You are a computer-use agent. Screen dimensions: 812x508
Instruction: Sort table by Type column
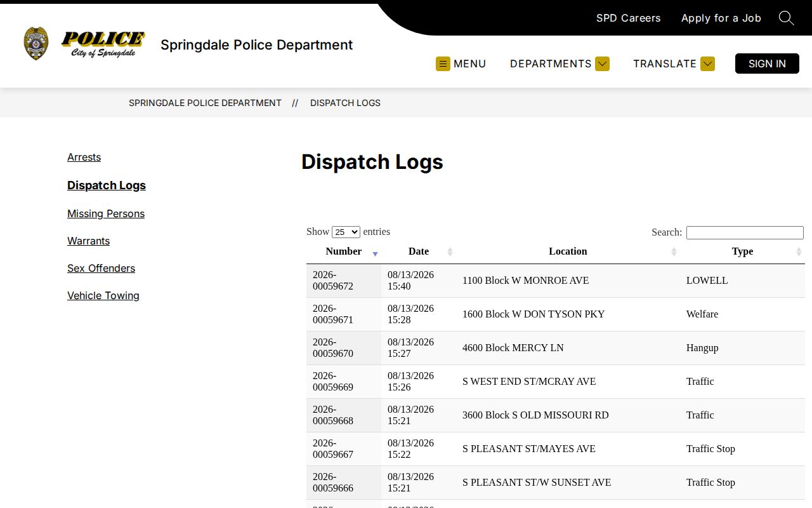pos(742,251)
